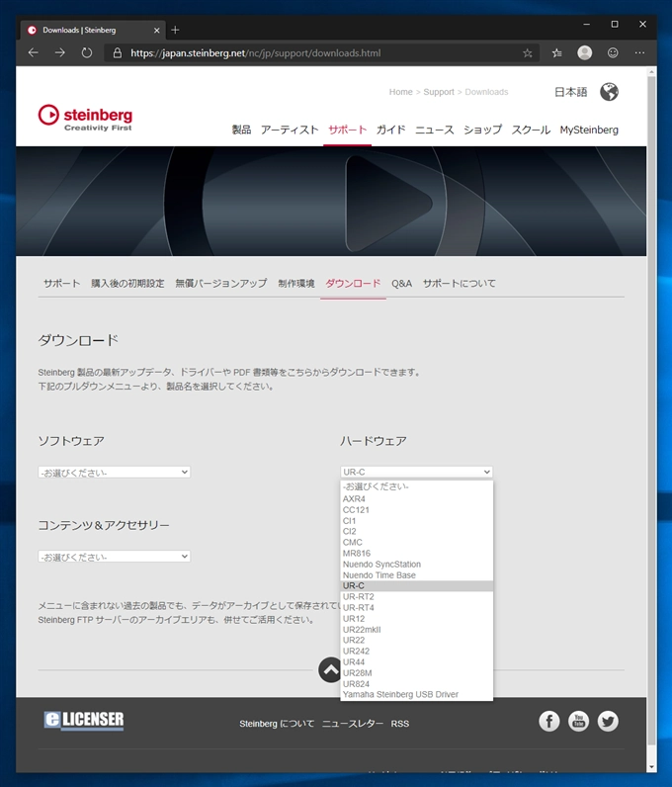Open the globe language selector icon
This screenshot has width=672, height=787.
[609, 92]
